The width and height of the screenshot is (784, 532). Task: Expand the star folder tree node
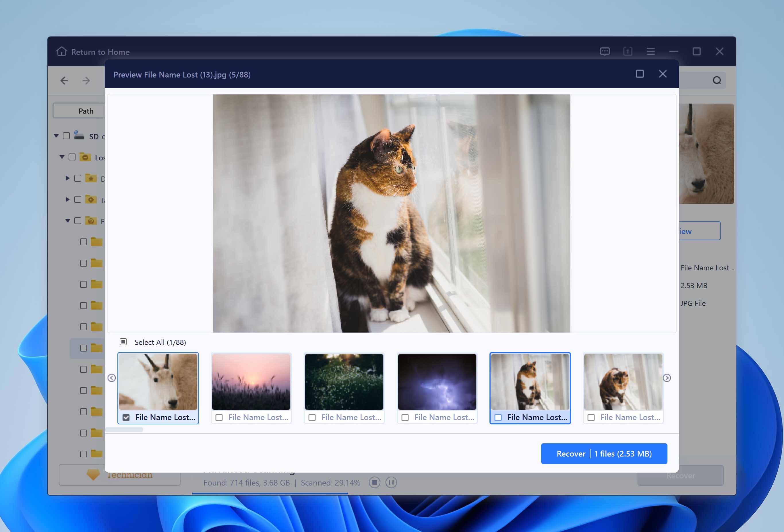[x=67, y=178]
